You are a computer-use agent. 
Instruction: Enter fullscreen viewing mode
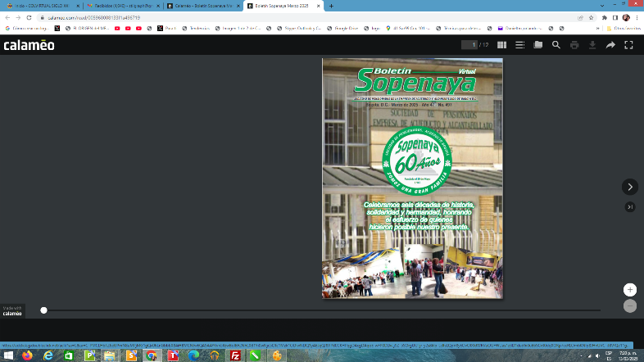628,45
